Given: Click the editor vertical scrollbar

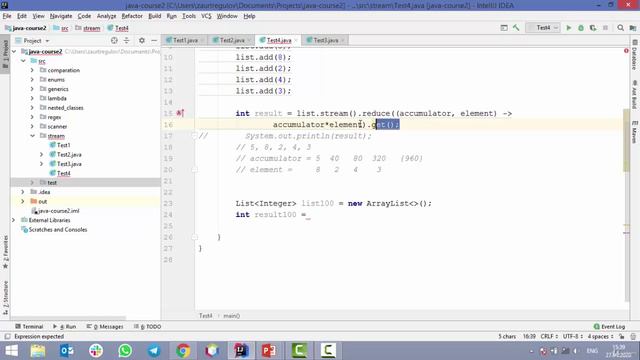Looking at the screenshot, I should tap(627, 141).
